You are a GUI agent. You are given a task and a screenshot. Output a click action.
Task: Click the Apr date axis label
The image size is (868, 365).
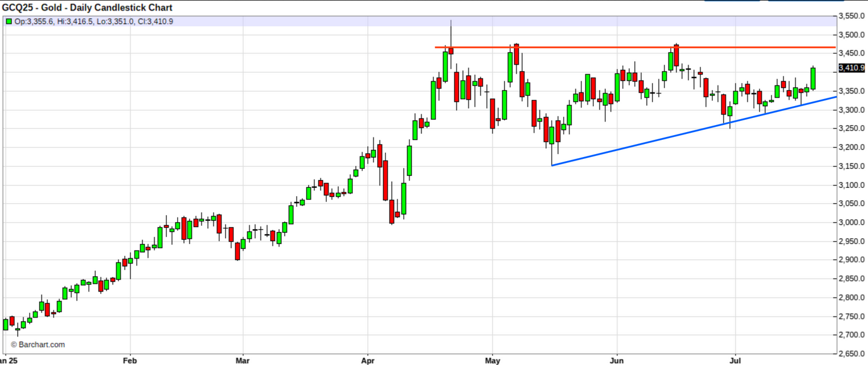368,360
